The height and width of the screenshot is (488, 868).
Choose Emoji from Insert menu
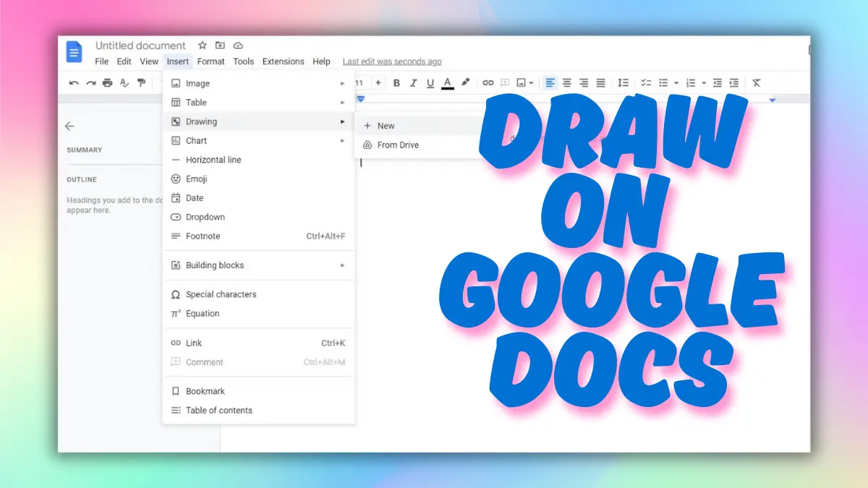point(259,179)
